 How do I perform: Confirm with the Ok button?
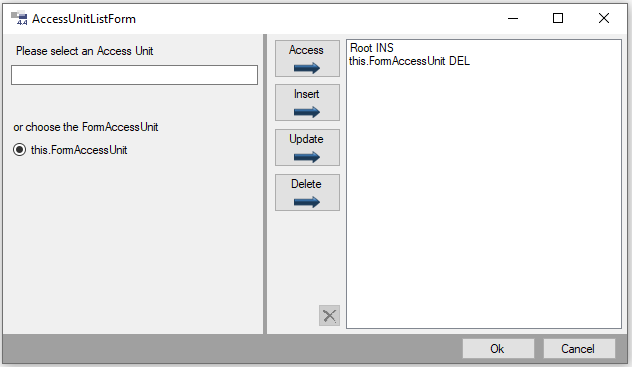click(498, 348)
